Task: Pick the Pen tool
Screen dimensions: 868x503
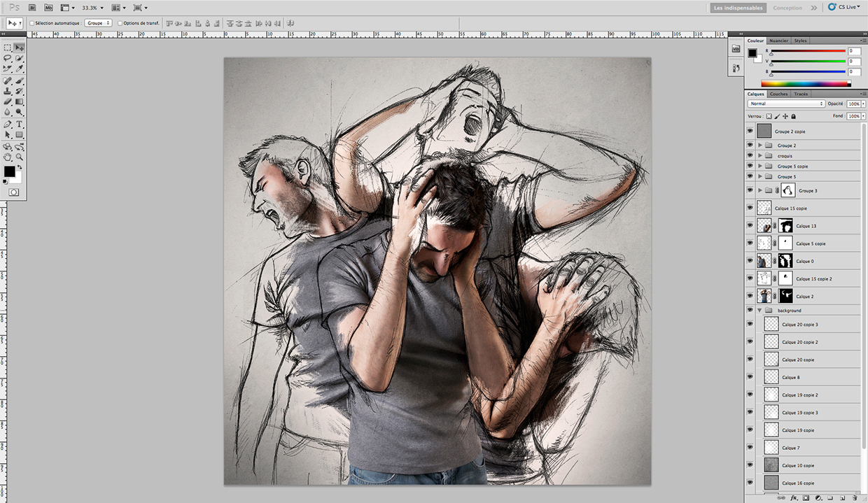Action: [x=6, y=123]
